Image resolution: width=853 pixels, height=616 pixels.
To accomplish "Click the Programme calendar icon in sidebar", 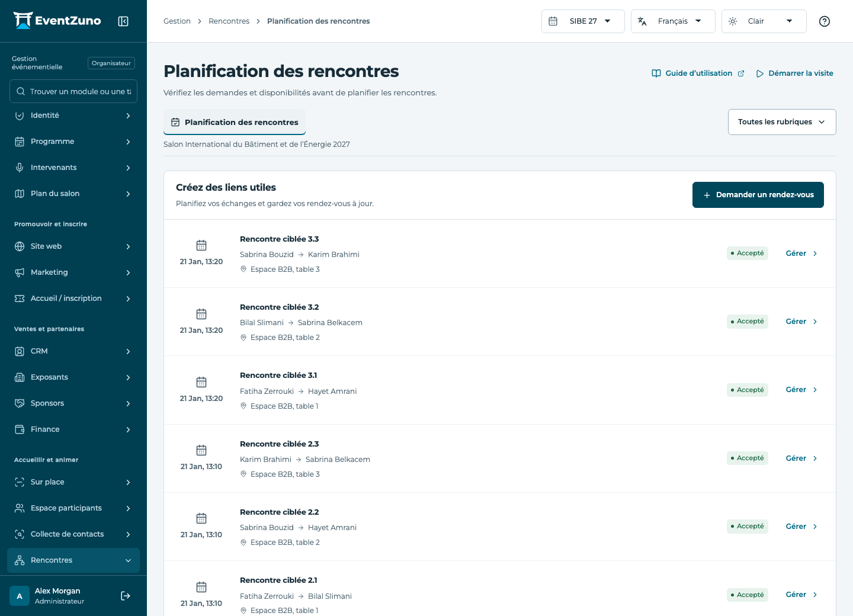I will click(x=20, y=142).
